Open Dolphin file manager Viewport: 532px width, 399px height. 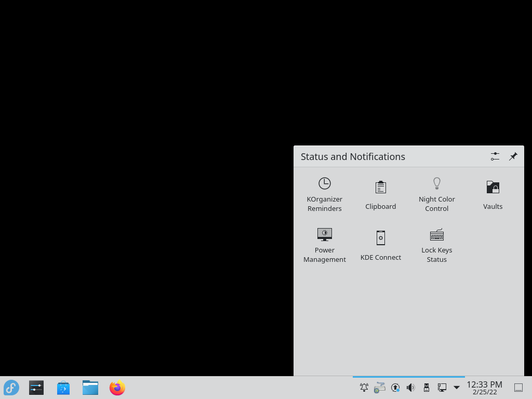[x=90, y=388]
